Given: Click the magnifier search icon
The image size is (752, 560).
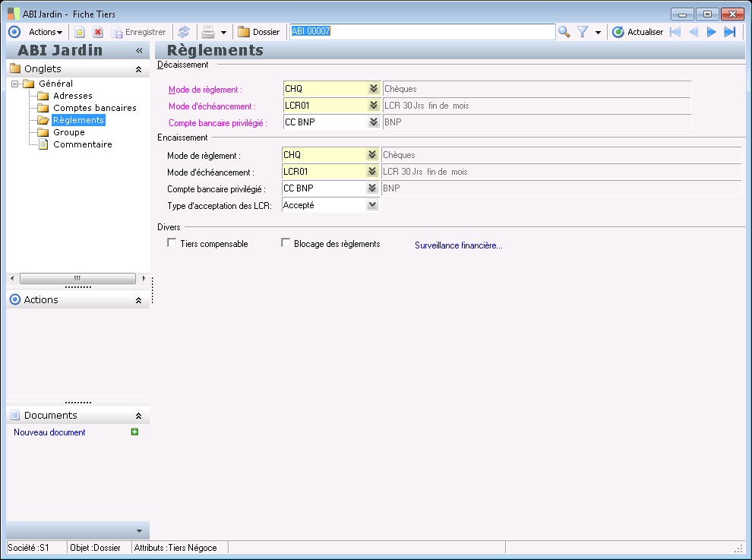Looking at the screenshot, I should (564, 32).
